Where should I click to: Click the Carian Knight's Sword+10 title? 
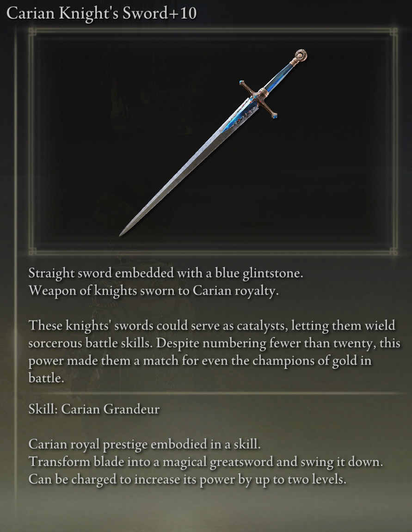click(x=101, y=13)
